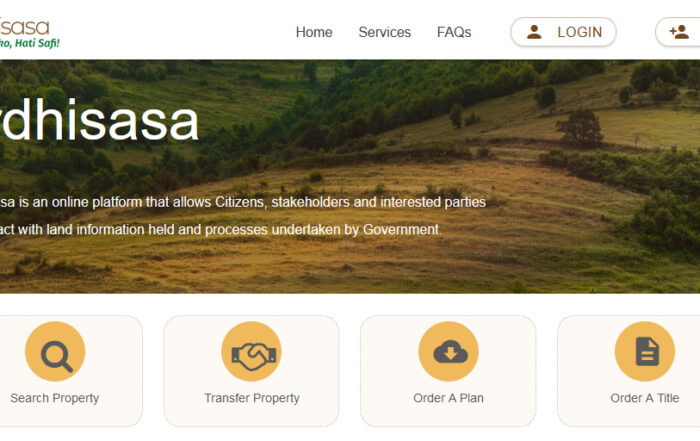
Task: Click the cloud download Order A Plan icon
Action: (x=449, y=351)
